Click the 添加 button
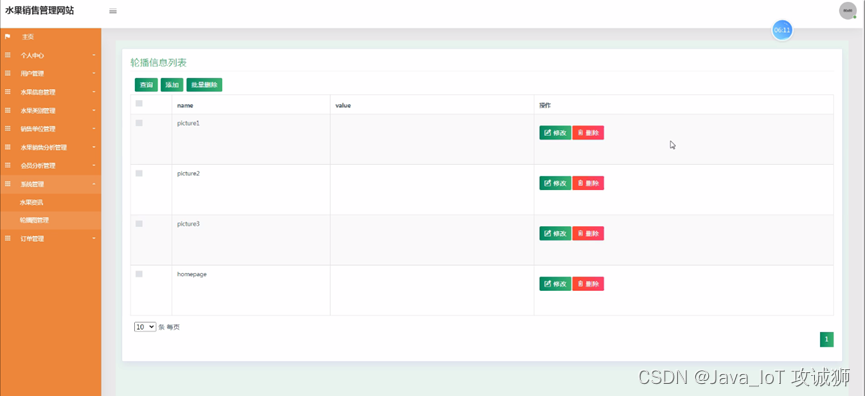The image size is (865, 396). [172, 85]
